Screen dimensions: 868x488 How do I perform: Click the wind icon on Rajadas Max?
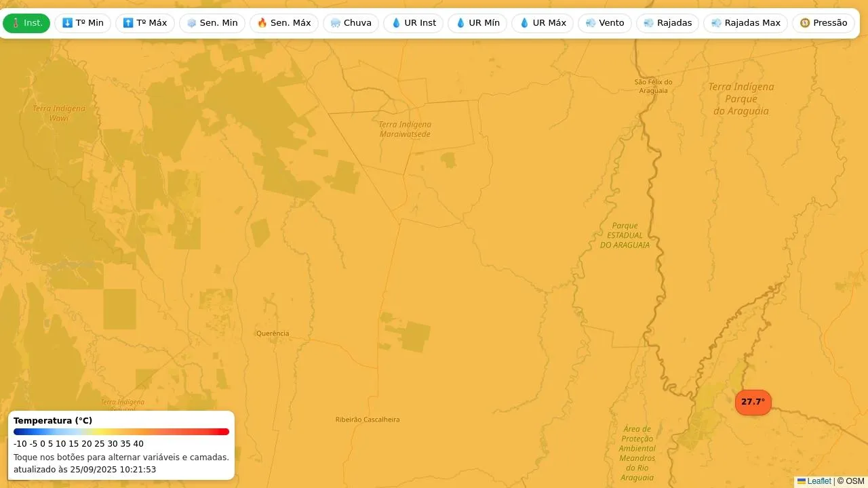716,23
